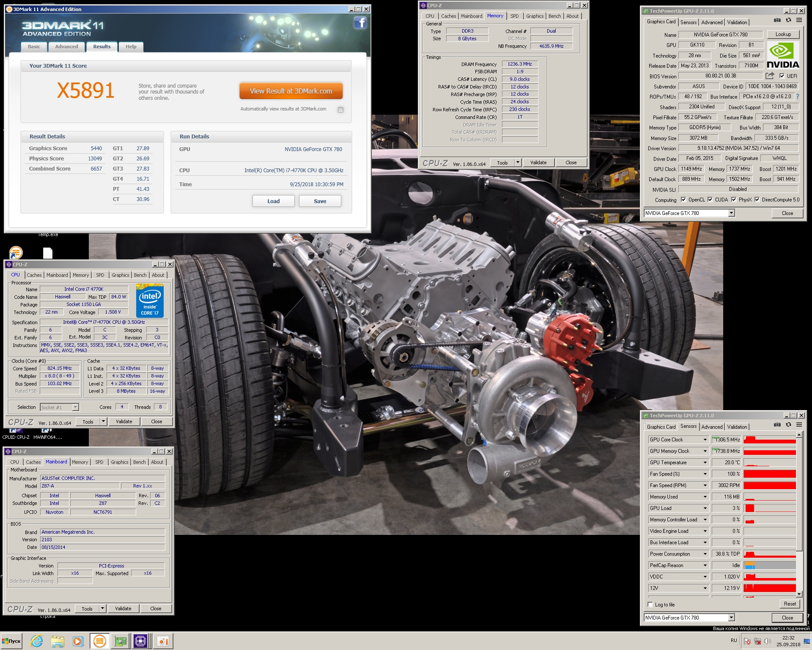Image resolution: width=812 pixels, height=650 pixels.
Task: Toggle the UEFI checkbox in GPU-Z
Action: [782, 76]
